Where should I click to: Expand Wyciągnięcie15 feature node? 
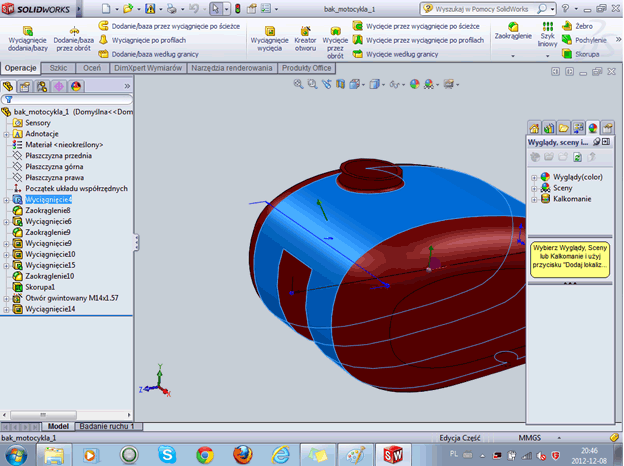pyautogui.click(x=6, y=266)
